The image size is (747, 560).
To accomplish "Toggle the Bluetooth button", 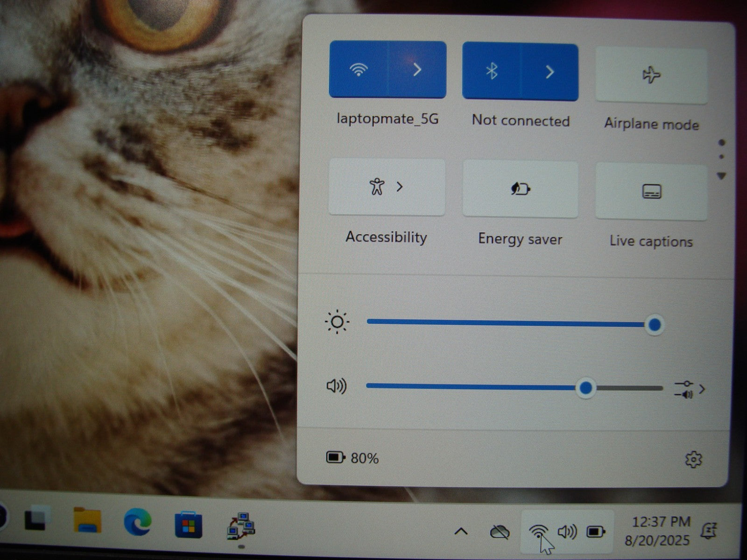I will (491, 71).
